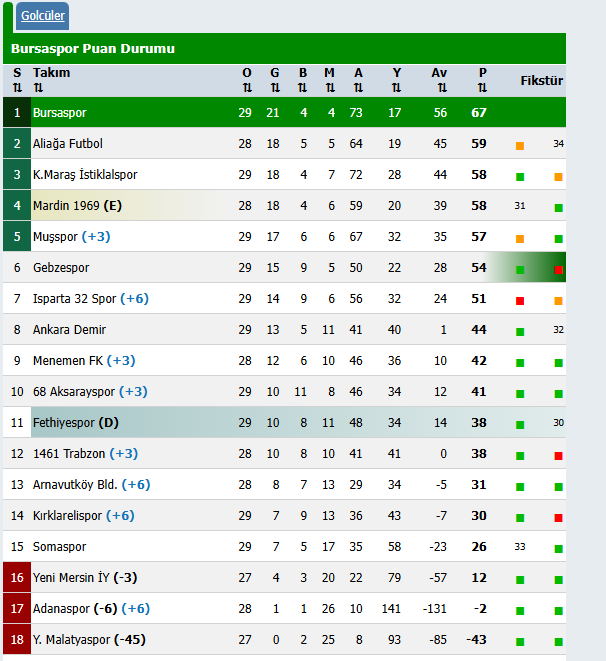Click fixture week 33 in Somaspor row
Image resolution: width=606 pixels, height=661 pixels.
pyautogui.click(x=520, y=547)
